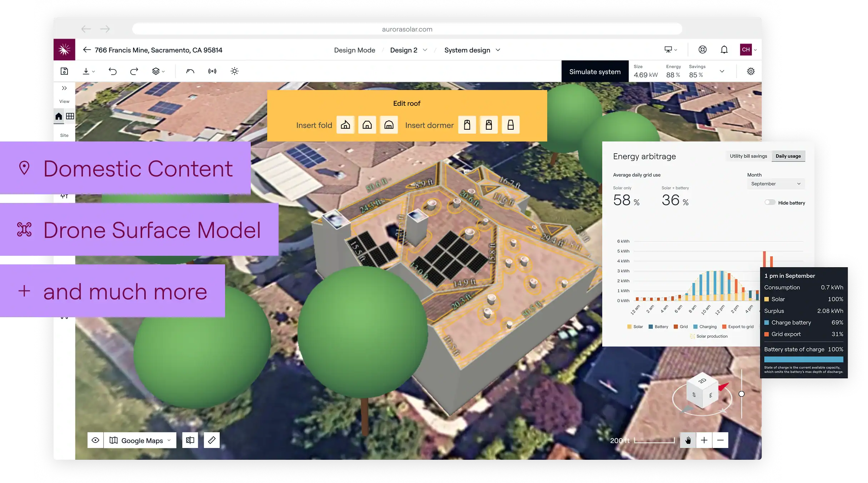Click the first Insert fold icon
The height and width of the screenshot is (483, 868).
pos(345,125)
